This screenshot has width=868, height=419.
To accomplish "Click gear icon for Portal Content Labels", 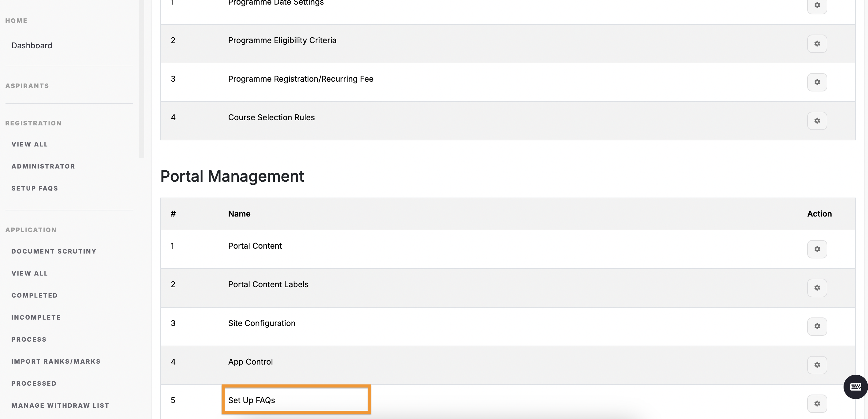I will [817, 287].
